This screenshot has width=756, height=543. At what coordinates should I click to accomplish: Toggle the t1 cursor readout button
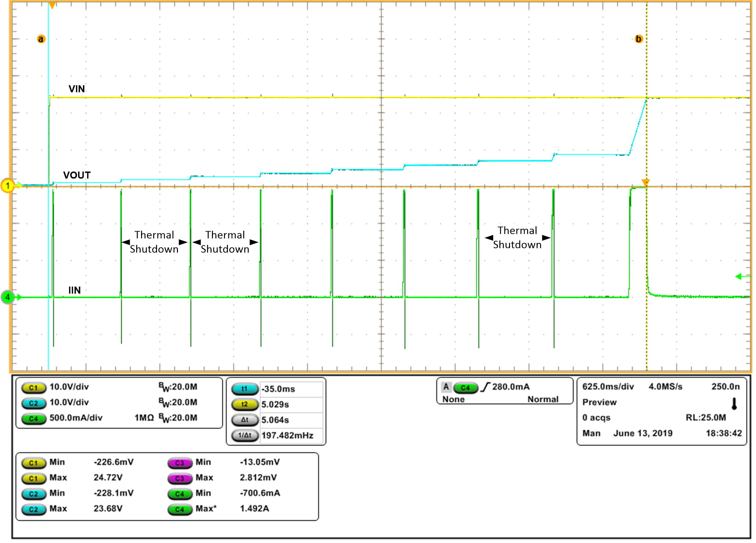[244, 389]
